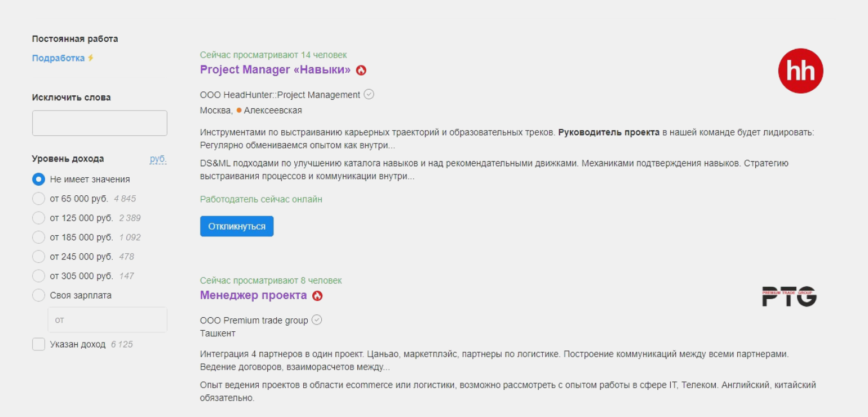The width and height of the screenshot is (868, 417).
Task: Enable the "Указан доход" checkbox
Action: point(38,344)
